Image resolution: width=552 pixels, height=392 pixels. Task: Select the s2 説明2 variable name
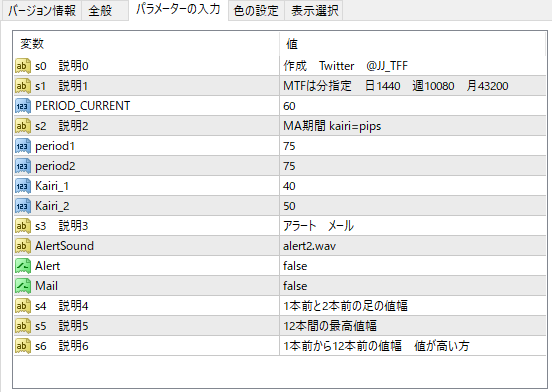click(x=62, y=126)
